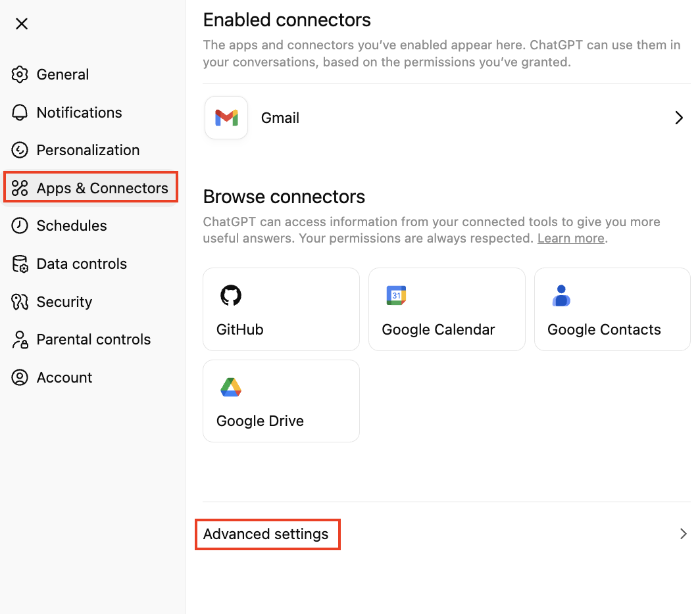Open the GitHub connector card
Image resolution: width=700 pixels, height=614 pixels.
(x=281, y=309)
